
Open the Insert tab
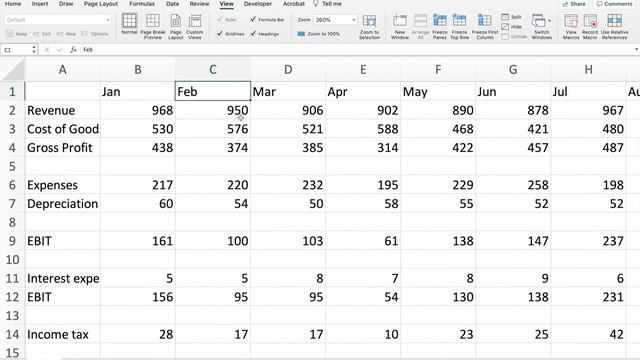pyautogui.click(x=40, y=4)
